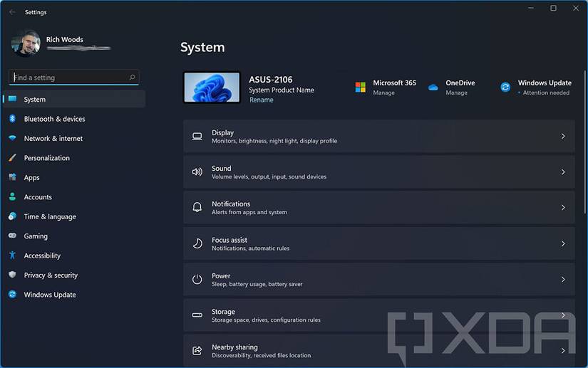Click the System monitor icon in sidebar
The image size is (588, 368).
[x=12, y=99]
